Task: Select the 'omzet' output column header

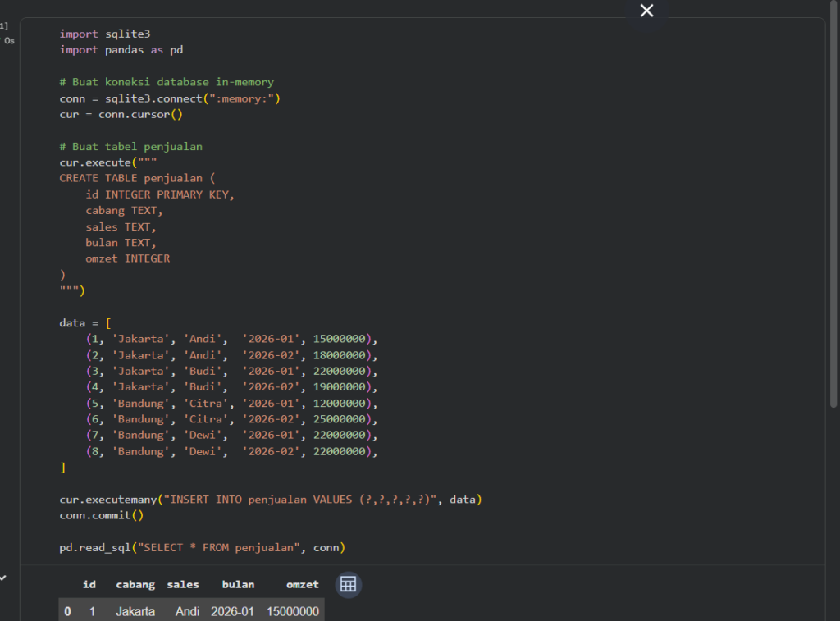Action: (x=303, y=585)
